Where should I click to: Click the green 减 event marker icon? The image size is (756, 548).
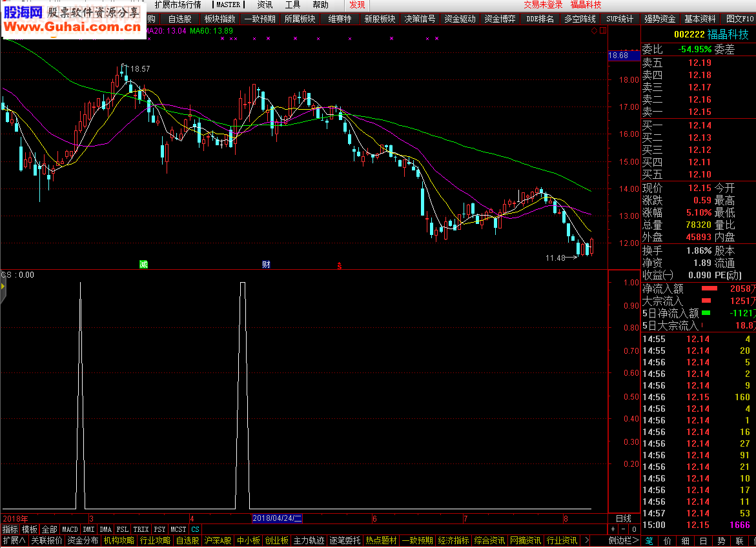(x=143, y=264)
